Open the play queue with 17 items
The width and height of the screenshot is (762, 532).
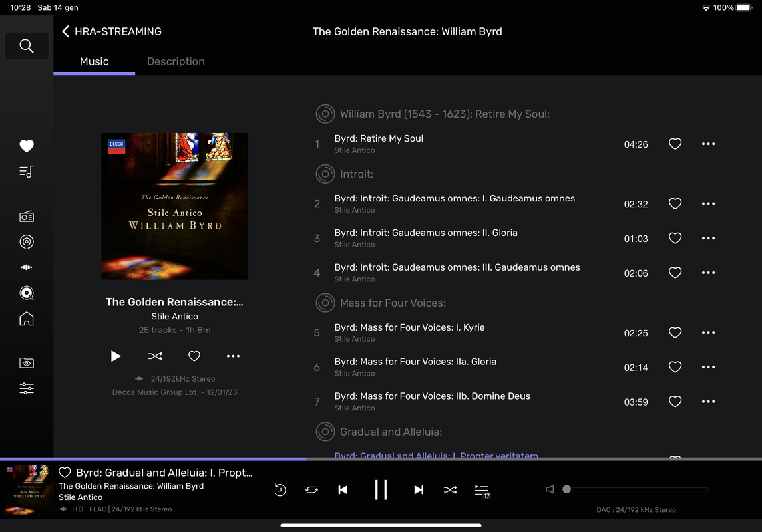(482, 491)
